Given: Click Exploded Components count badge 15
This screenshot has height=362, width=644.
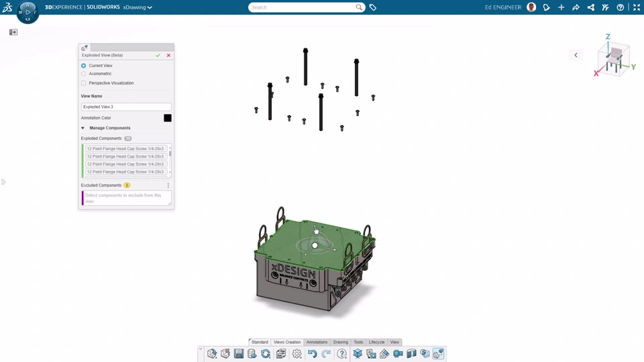Looking at the screenshot, I should (x=128, y=139).
